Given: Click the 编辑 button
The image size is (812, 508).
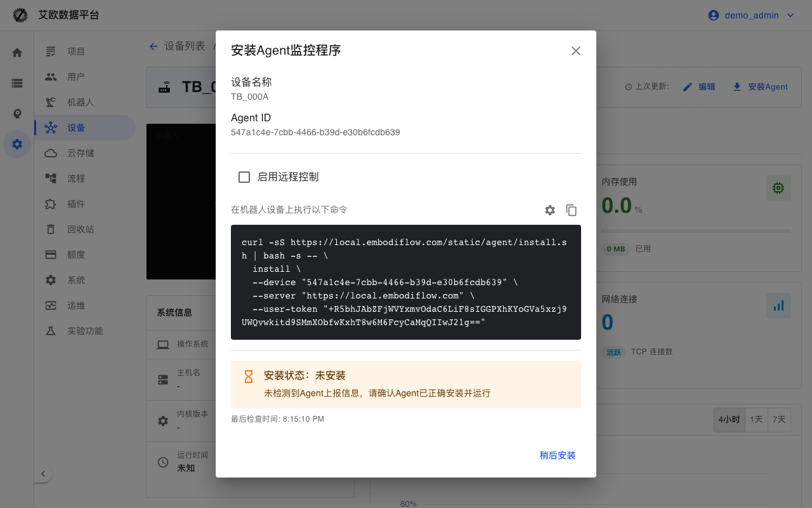Looking at the screenshot, I should pos(699,87).
